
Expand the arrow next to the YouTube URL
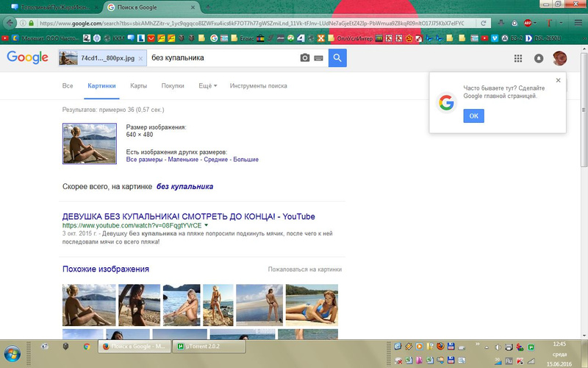[207, 225]
